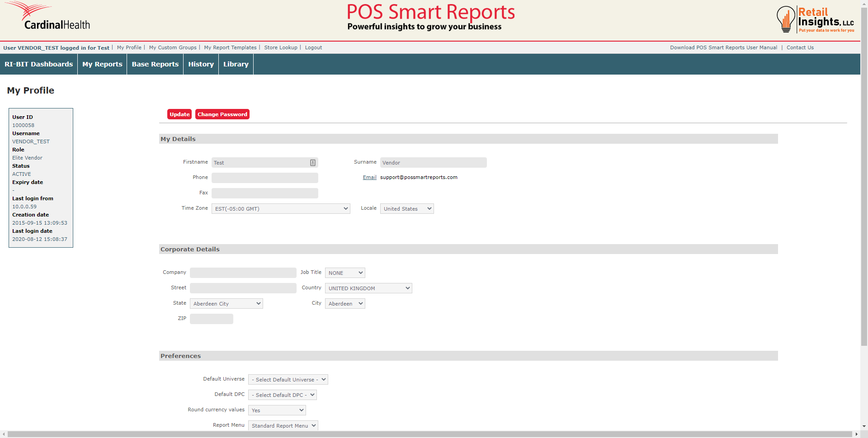This screenshot has width=868, height=438.
Task: Click the Cardinal Health logo
Action: tap(49, 17)
